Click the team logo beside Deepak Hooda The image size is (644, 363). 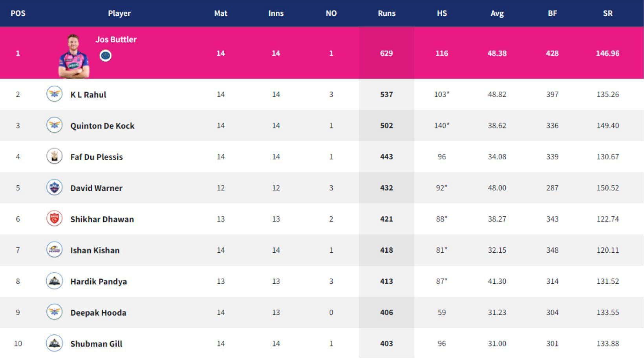point(54,312)
